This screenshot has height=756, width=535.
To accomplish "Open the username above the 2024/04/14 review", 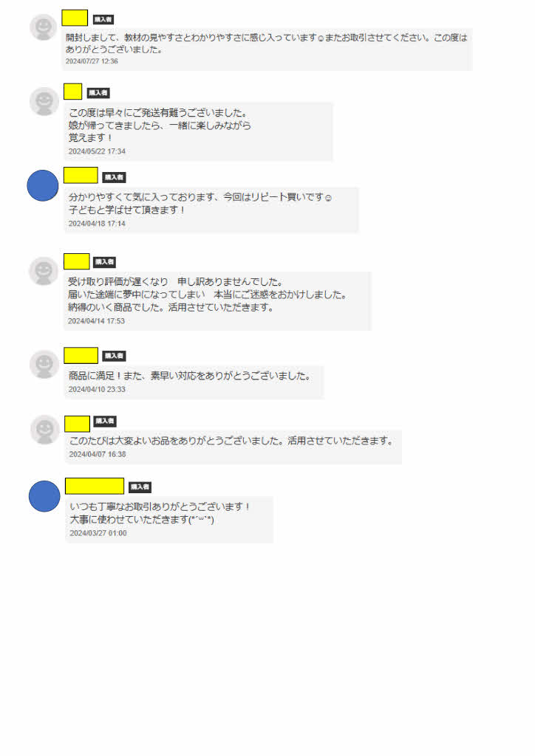I will click(77, 261).
